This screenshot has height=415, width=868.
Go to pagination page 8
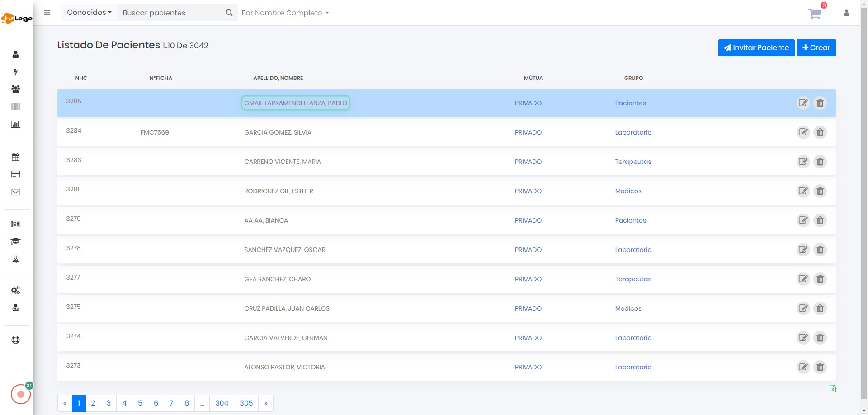click(x=187, y=403)
